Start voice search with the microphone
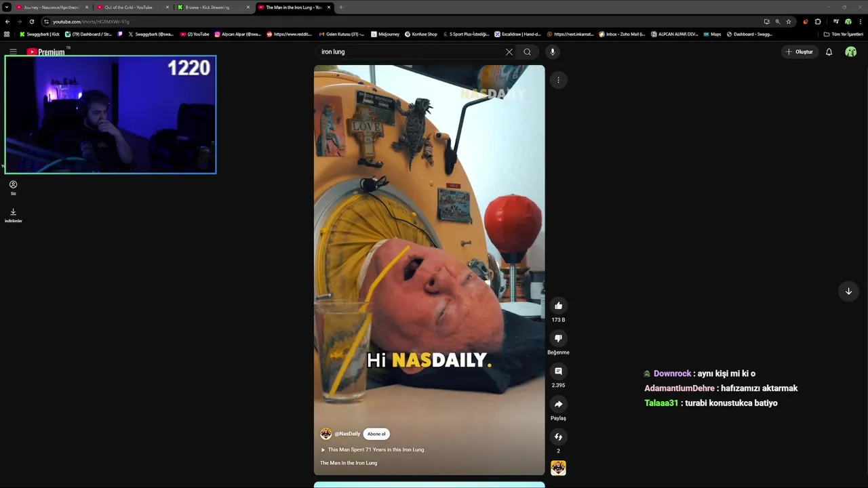868x488 pixels. click(x=553, y=52)
